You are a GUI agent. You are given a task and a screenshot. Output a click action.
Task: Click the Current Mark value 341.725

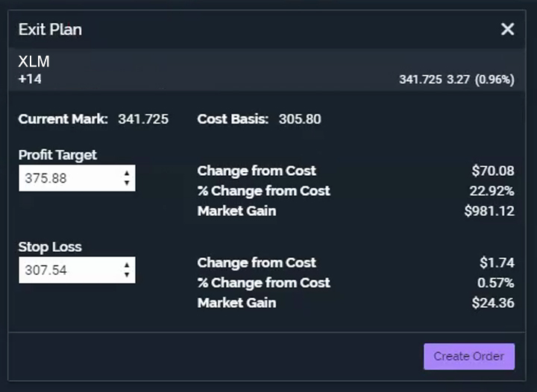pos(143,119)
